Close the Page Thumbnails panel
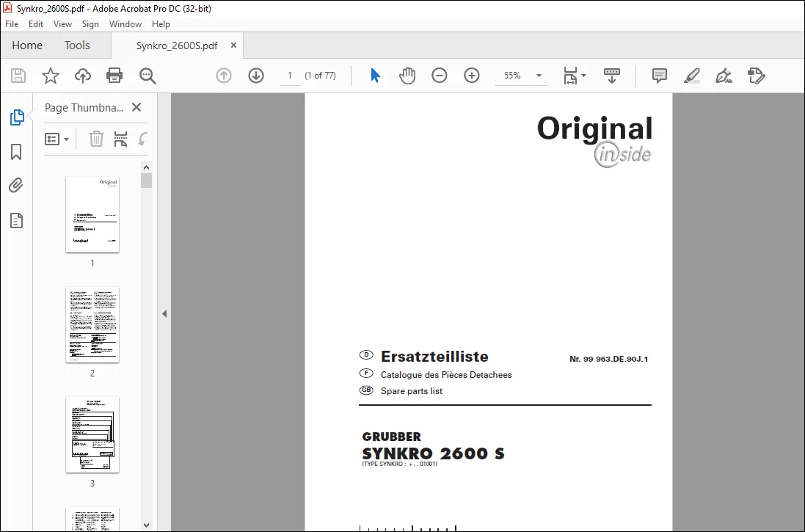 pyautogui.click(x=136, y=107)
